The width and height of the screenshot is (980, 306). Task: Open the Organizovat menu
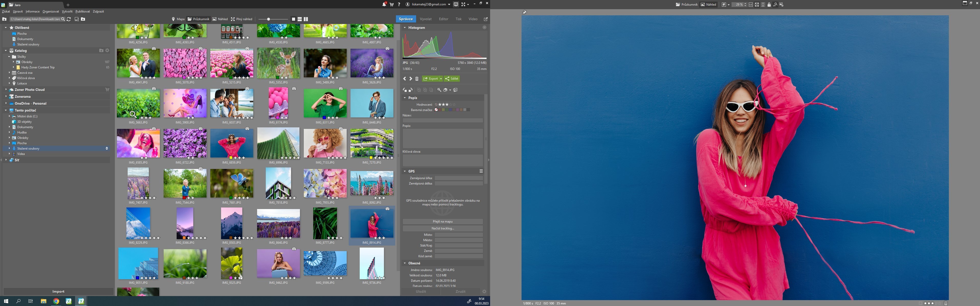[x=51, y=11]
